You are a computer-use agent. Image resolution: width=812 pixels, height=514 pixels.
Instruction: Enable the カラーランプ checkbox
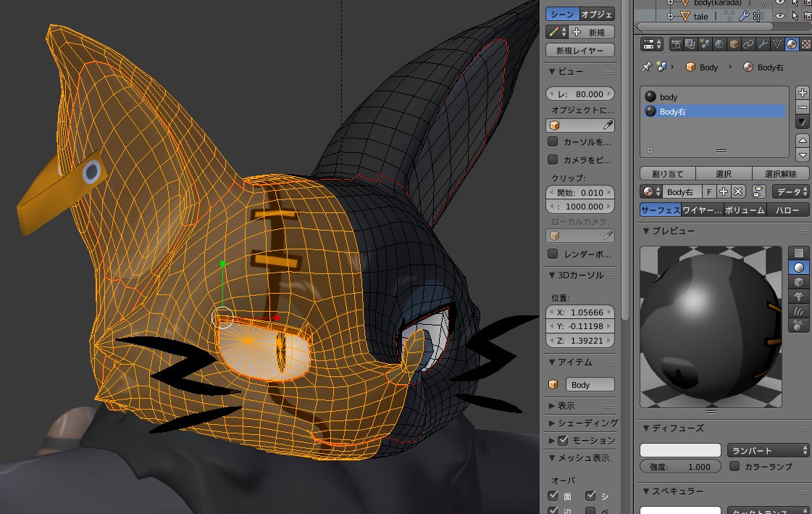(734, 466)
